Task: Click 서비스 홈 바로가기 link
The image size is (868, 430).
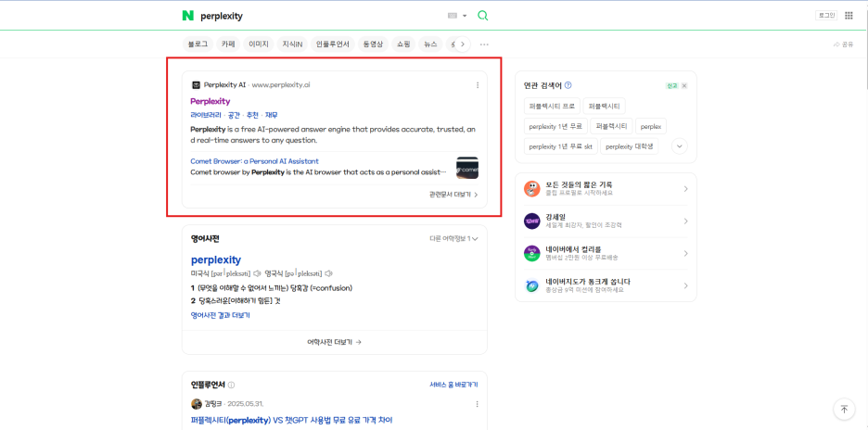Action: pyautogui.click(x=453, y=385)
